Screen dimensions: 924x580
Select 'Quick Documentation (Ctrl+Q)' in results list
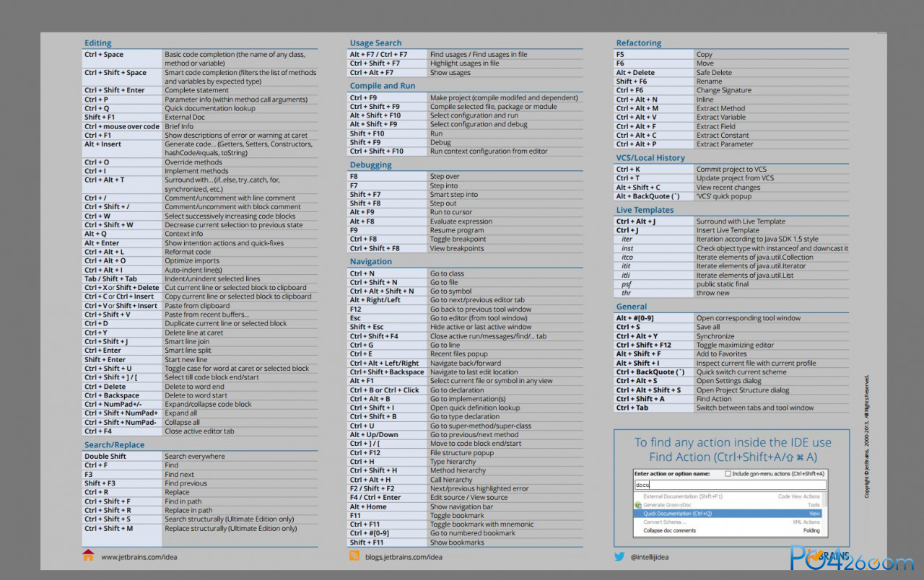click(x=728, y=514)
